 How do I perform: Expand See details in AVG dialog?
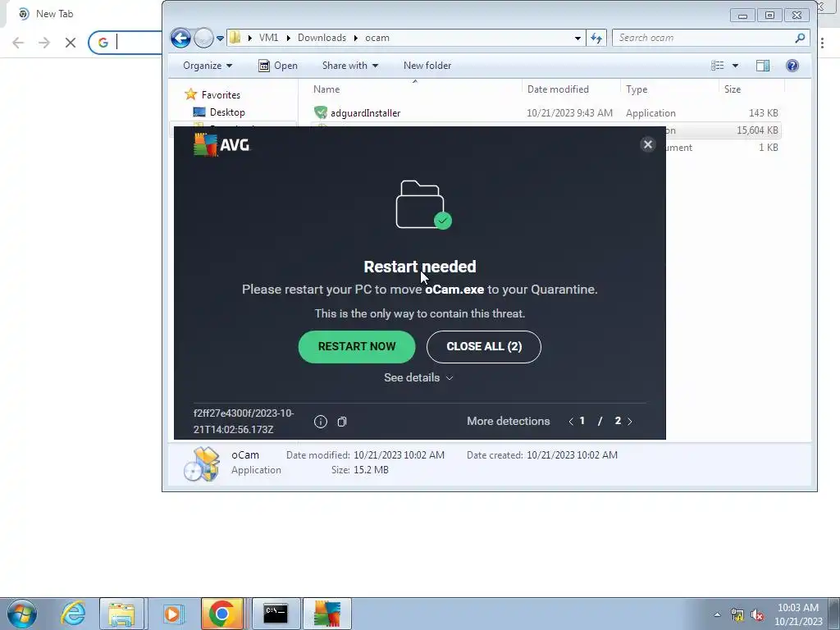tap(419, 377)
